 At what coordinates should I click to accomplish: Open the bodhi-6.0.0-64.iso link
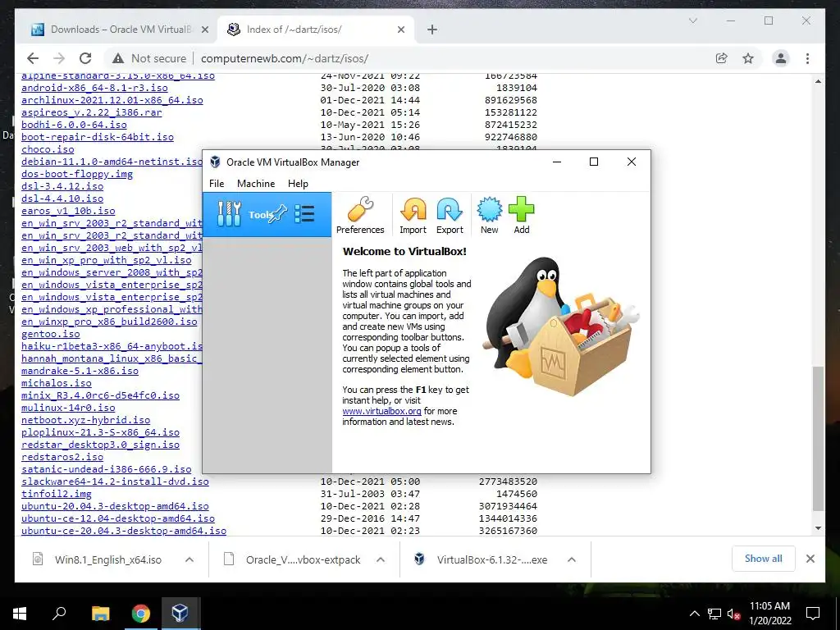pos(74,125)
